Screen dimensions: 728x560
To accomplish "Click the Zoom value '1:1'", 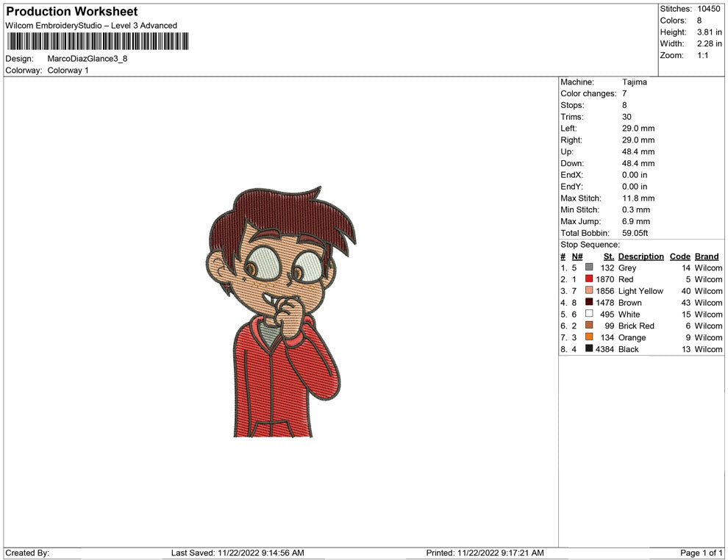I will click(x=703, y=55).
